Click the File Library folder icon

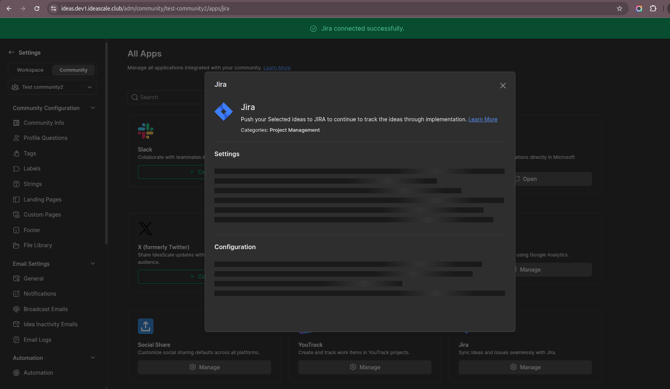(16, 245)
